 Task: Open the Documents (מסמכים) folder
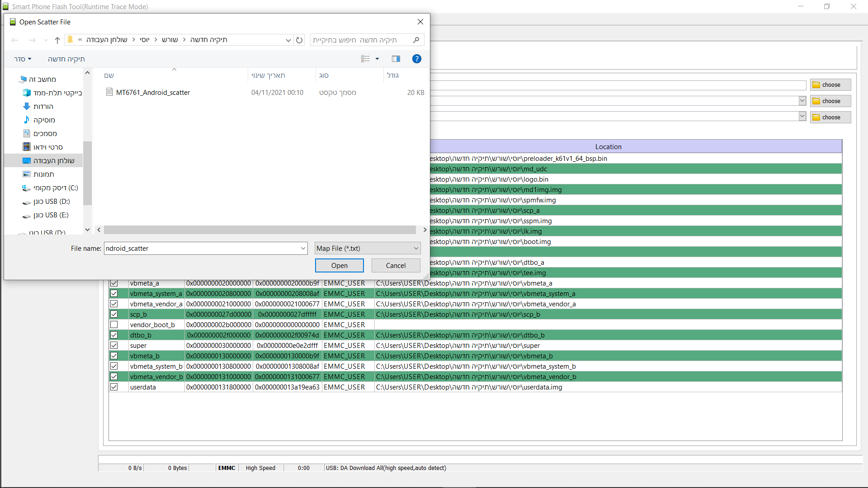(40, 134)
